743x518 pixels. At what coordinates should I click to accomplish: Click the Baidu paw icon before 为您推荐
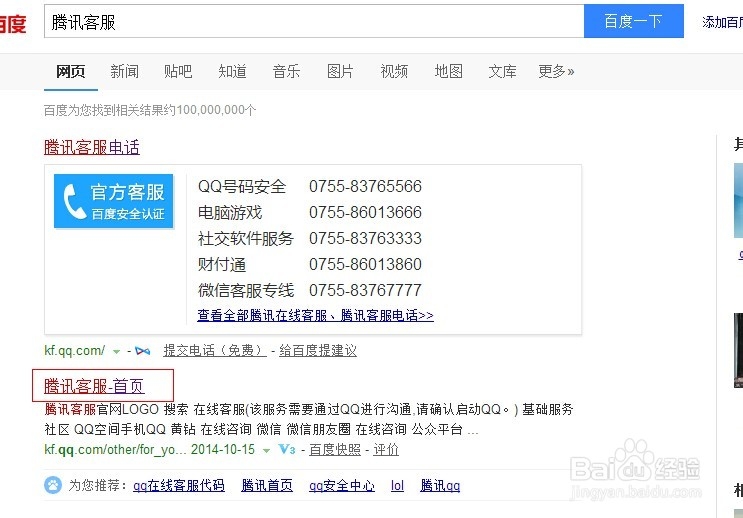pos(53,485)
